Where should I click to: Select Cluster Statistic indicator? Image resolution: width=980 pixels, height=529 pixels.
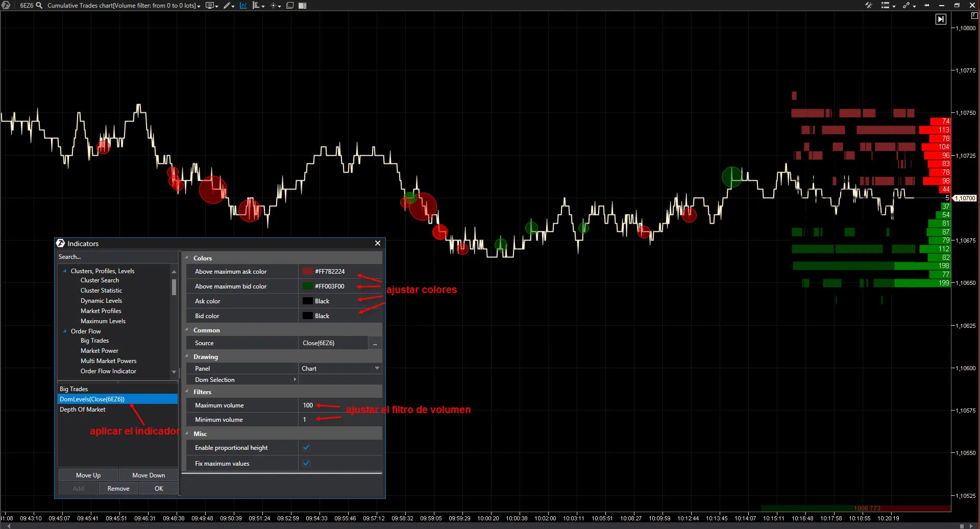pyautogui.click(x=101, y=291)
